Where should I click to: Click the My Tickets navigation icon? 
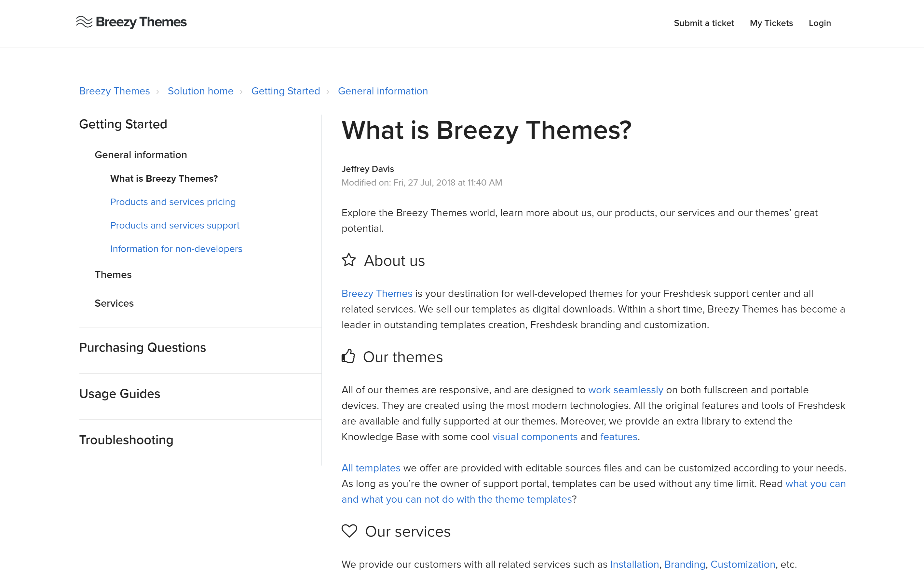coord(771,23)
